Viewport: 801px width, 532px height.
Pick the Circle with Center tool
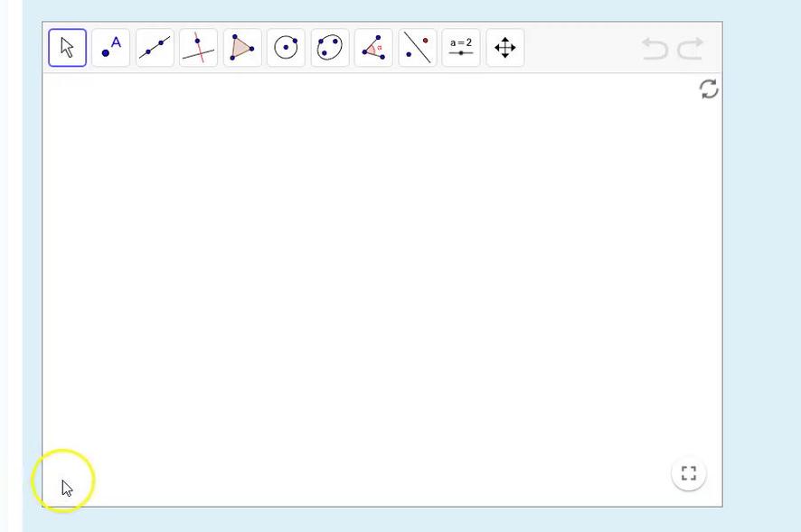point(286,48)
